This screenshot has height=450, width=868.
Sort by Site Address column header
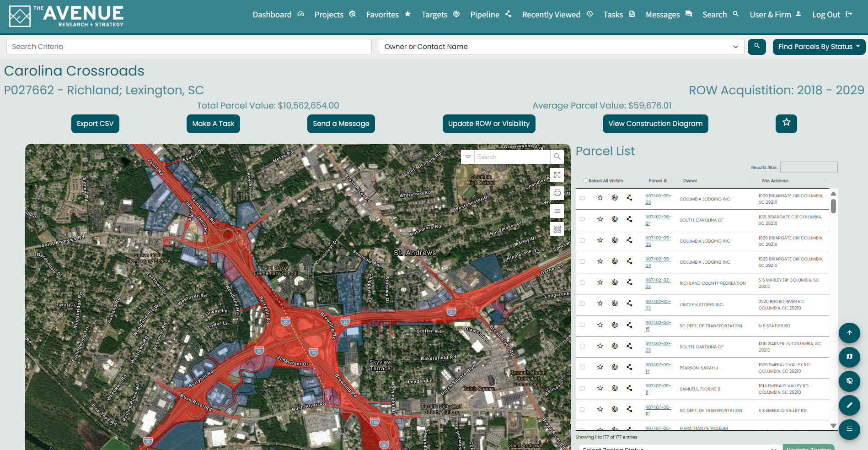click(x=775, y=181)
